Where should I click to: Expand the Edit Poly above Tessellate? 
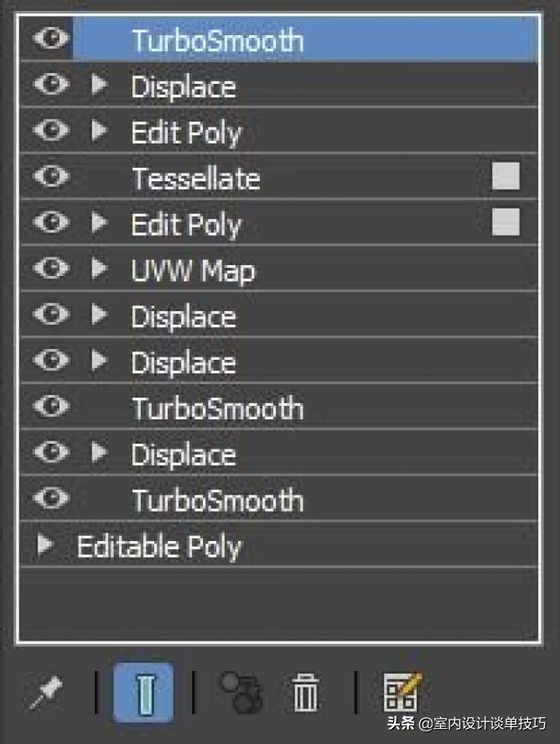(x=100, y=132)
